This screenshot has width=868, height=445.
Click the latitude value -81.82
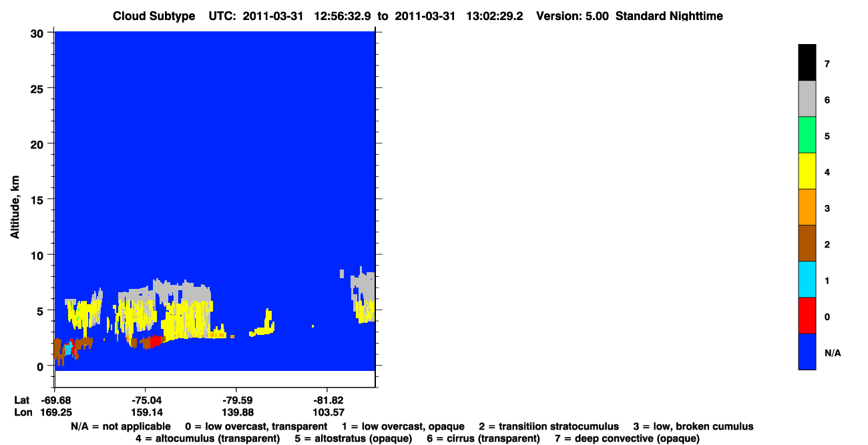click(329, 400)
